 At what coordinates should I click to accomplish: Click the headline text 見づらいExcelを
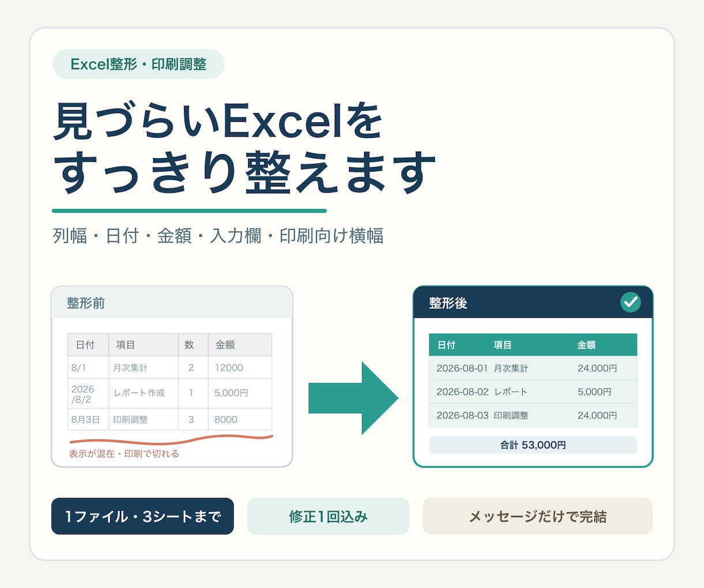pos(218,122)
